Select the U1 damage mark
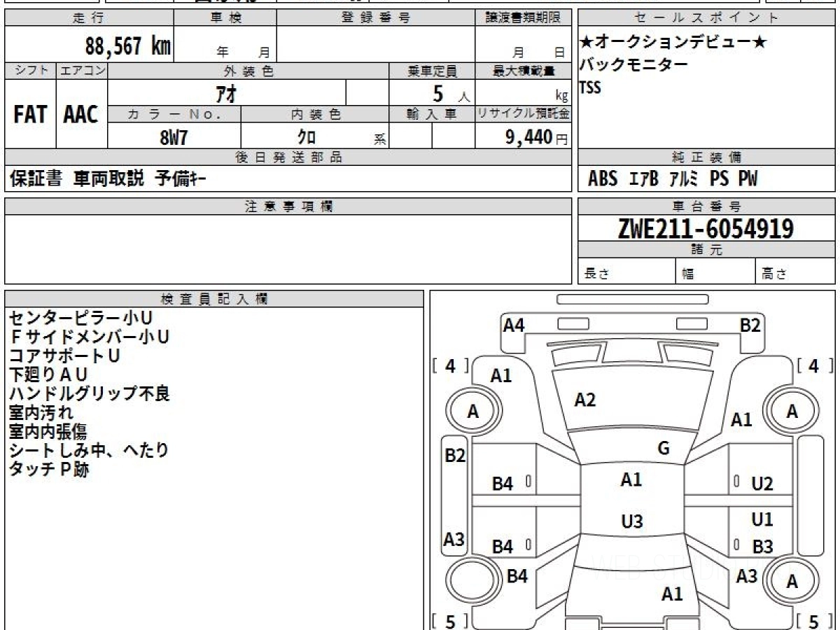The width and height of the screenshot is (840, 630). click(x=762, y=520)
